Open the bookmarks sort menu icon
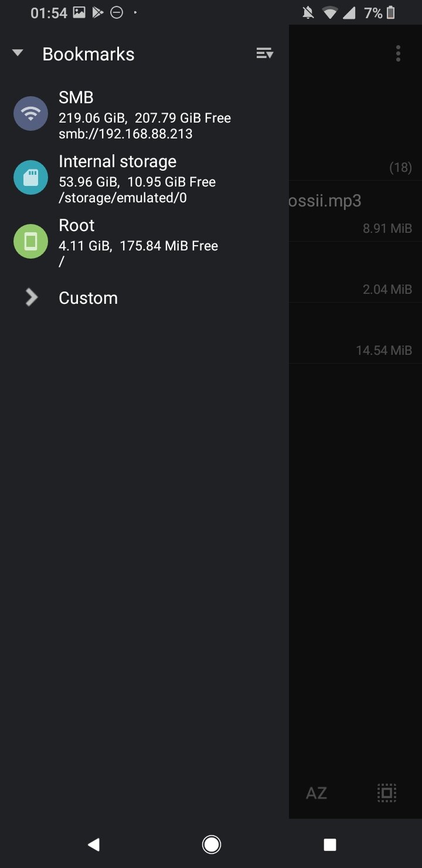 point(265,53)
